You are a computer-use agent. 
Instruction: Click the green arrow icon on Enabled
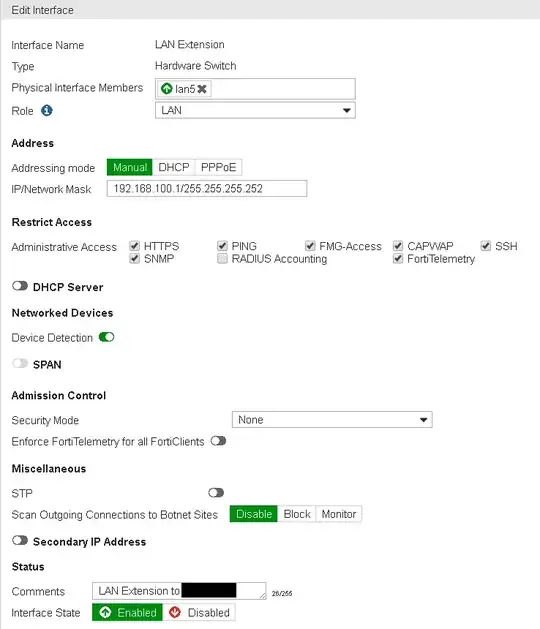pos(105,613)
